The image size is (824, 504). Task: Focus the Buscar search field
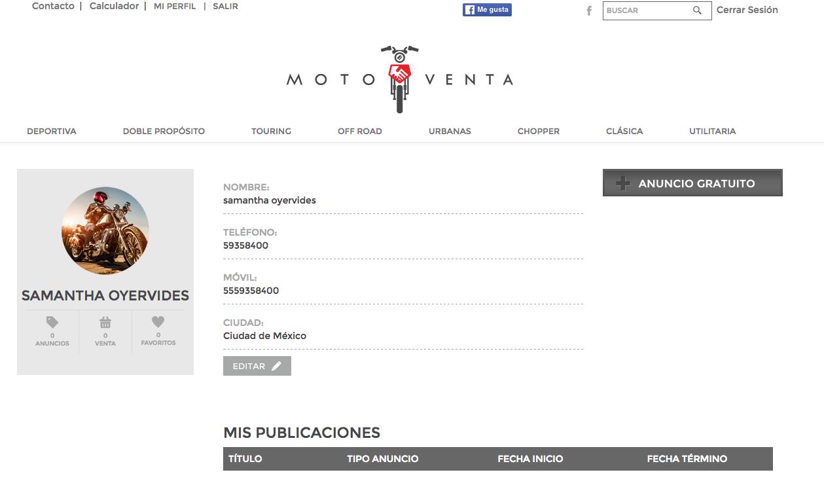(x=647, y=10)
